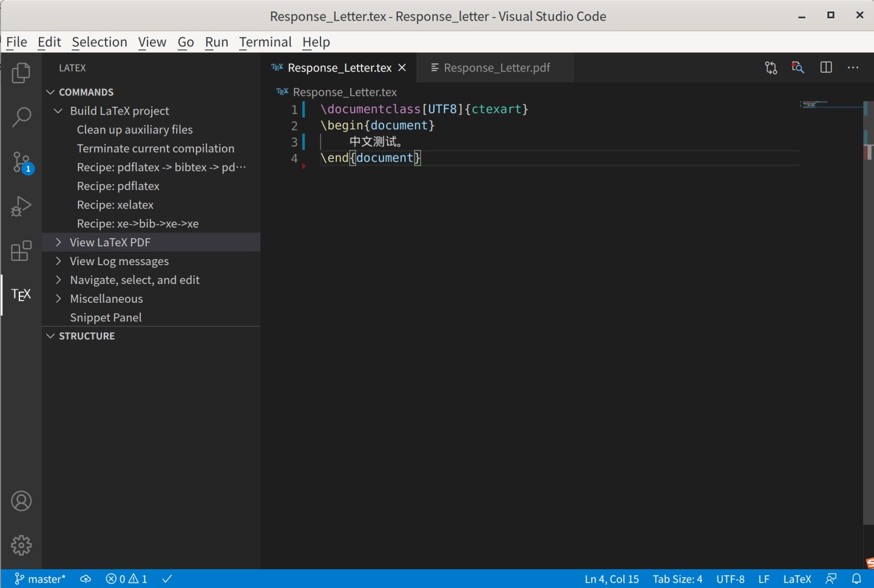The height and width of the screenshot is (588, 874).
Task: Run the Recipe: xelatex command
Action: (115, 204)
